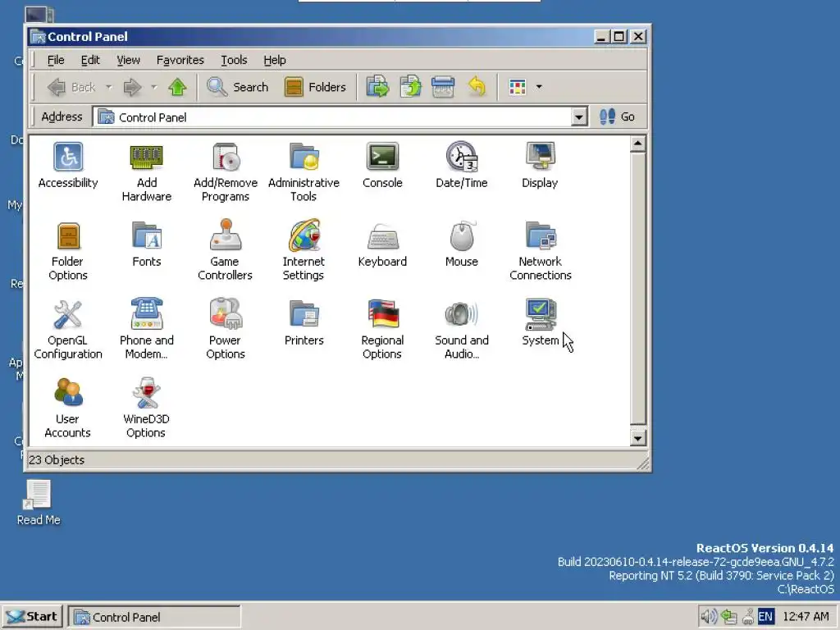This screenshot has height=630, width=840.
Task: Click the Forward toolbar arrow
Action: coord(132,87)
